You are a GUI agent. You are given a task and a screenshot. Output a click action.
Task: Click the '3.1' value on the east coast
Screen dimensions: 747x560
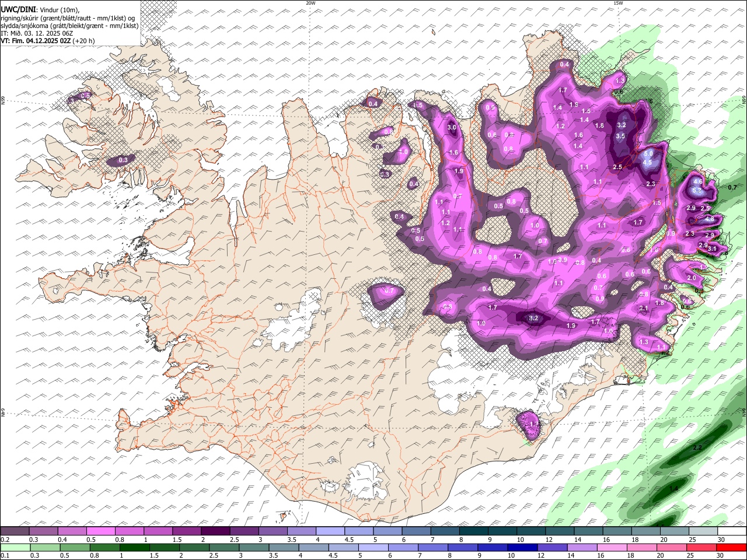coord(712,249)
